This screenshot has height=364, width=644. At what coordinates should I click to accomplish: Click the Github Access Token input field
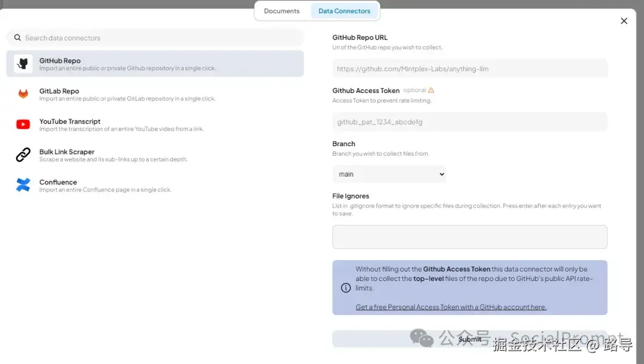[x=470, y=122]
